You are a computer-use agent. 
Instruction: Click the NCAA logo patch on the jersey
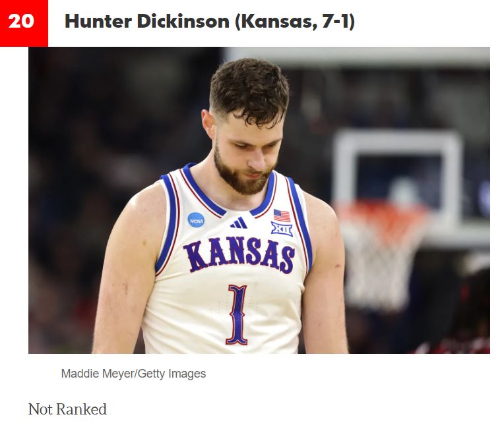pyautogui.click(x=196, y=220)
